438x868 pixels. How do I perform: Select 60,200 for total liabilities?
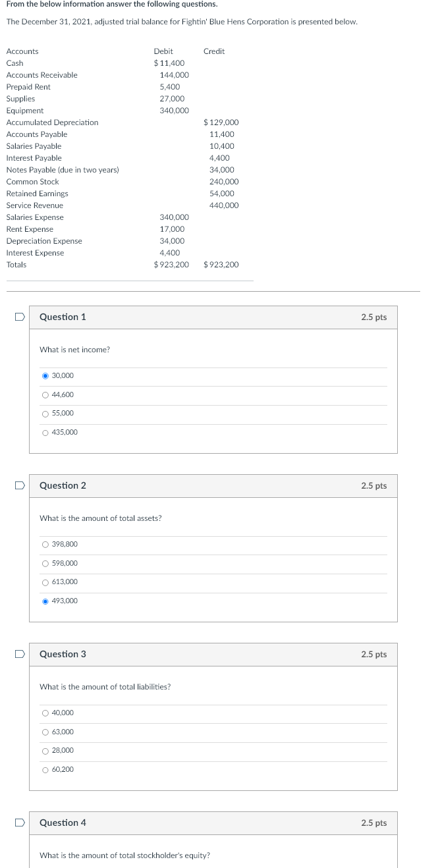[x=45, y=769]
